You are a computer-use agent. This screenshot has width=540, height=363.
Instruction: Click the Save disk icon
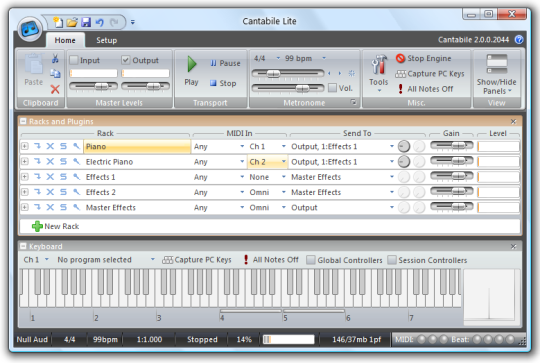(x=86, y=22)
